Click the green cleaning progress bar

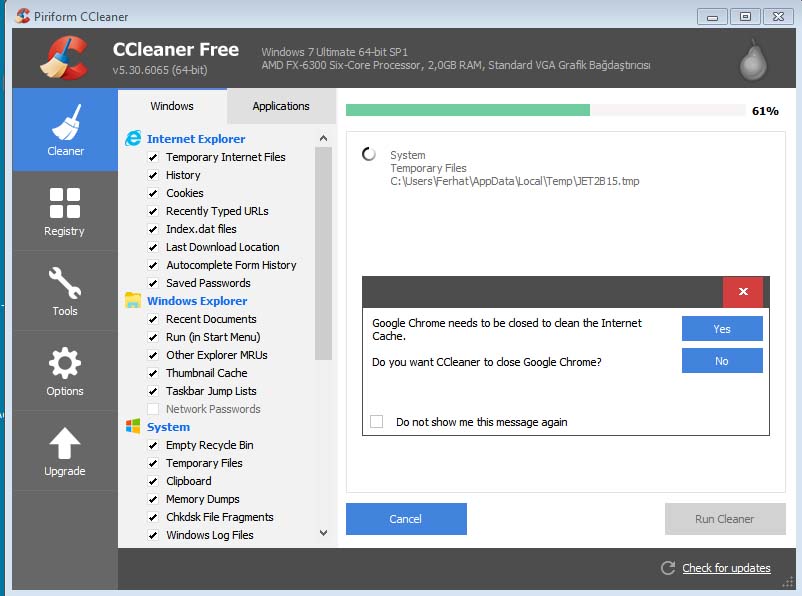[x=468, y=110]
